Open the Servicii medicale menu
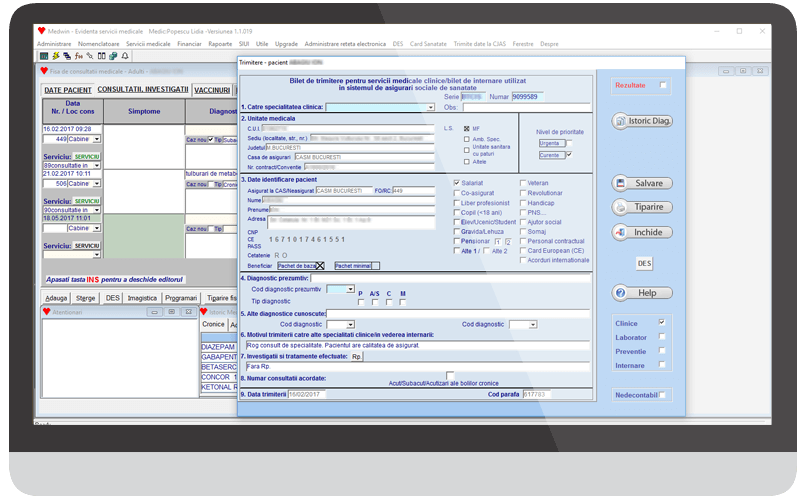Screen dimensions: 806x500 (148, 44)
